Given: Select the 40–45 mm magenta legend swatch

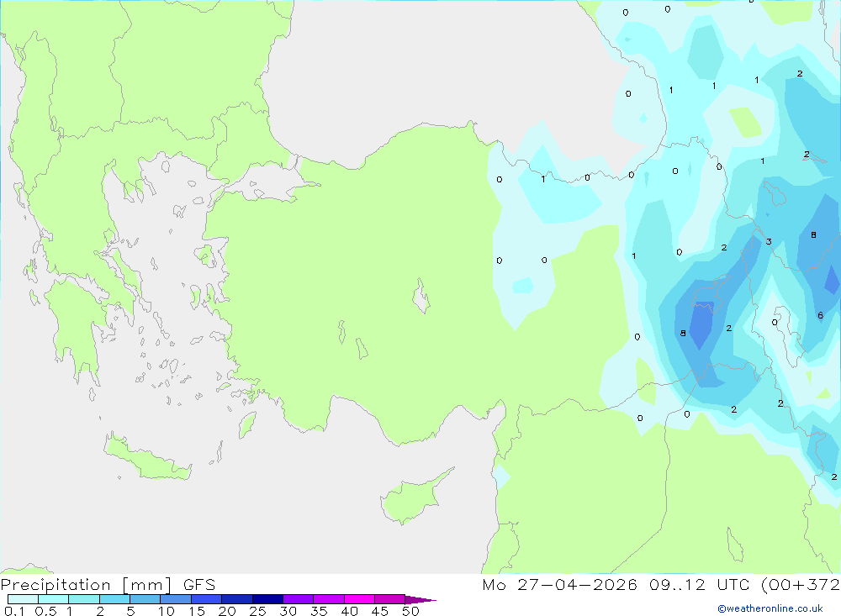Looking at the screenshot, I should click(359, 599).
